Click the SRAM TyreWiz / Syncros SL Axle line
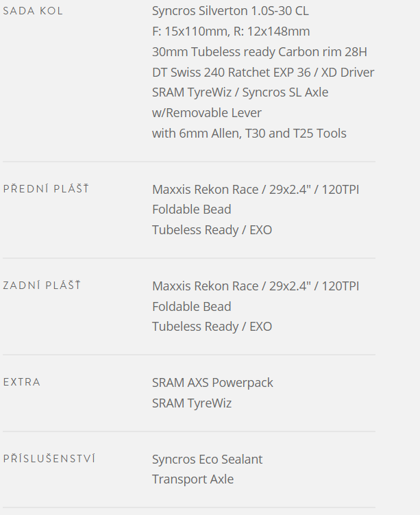 point(240,92)
